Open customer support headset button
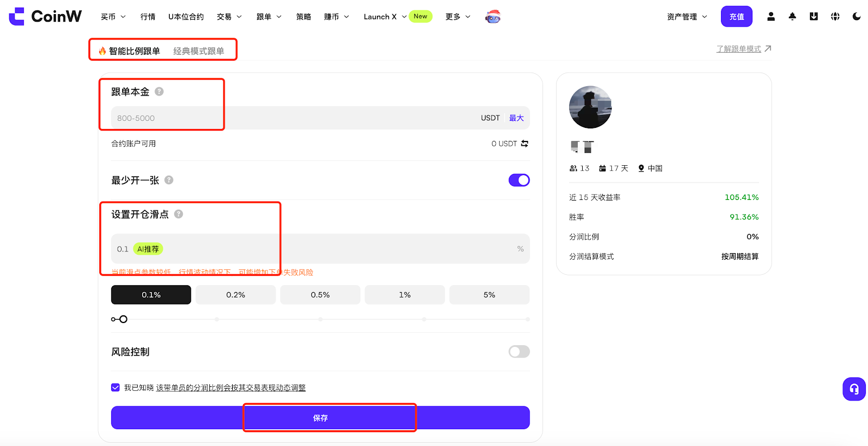868x446 pixels. coord(854,389)
